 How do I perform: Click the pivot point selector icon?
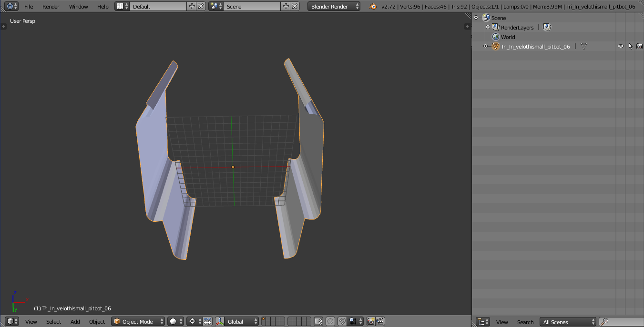pyautogui.click(x=195, y=321)
